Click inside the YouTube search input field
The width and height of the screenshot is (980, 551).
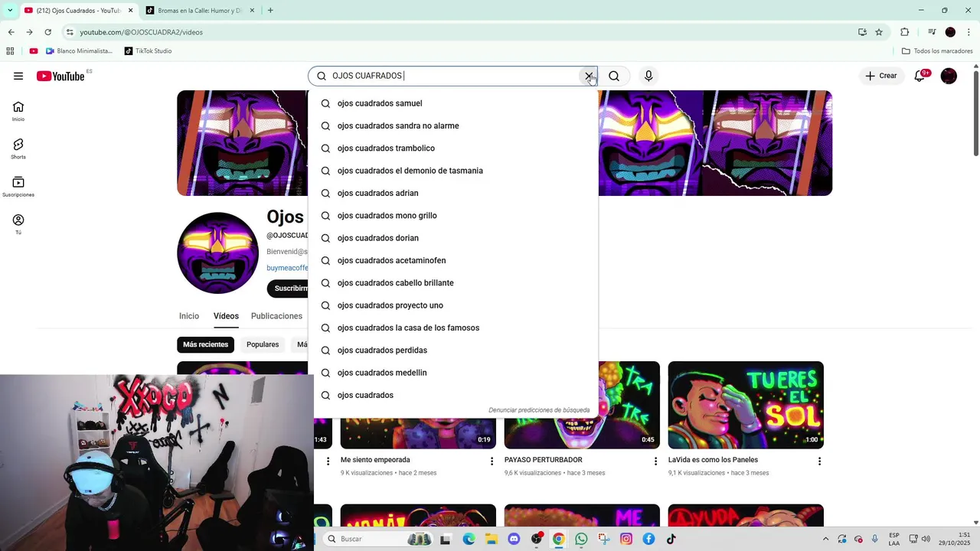[452, 76]
